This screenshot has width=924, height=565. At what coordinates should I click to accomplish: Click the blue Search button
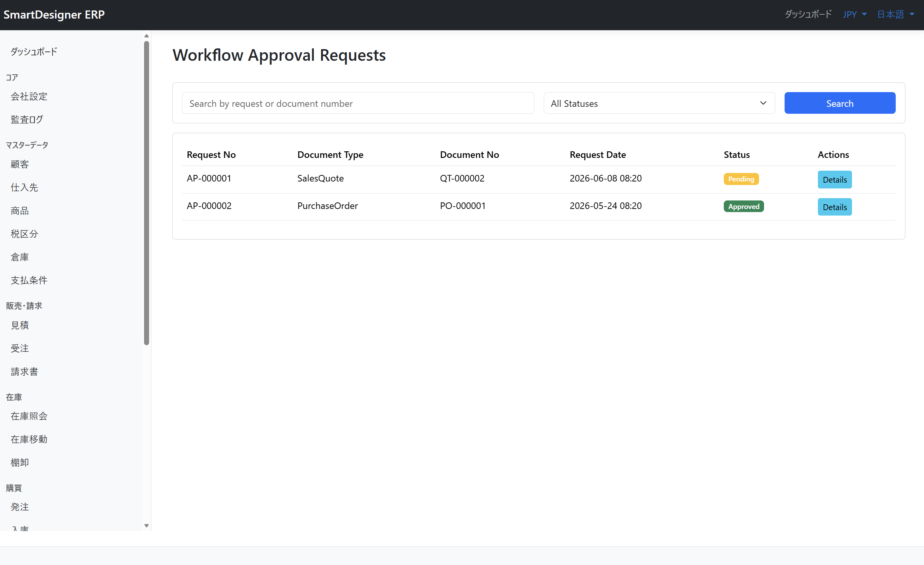[840, 103]
